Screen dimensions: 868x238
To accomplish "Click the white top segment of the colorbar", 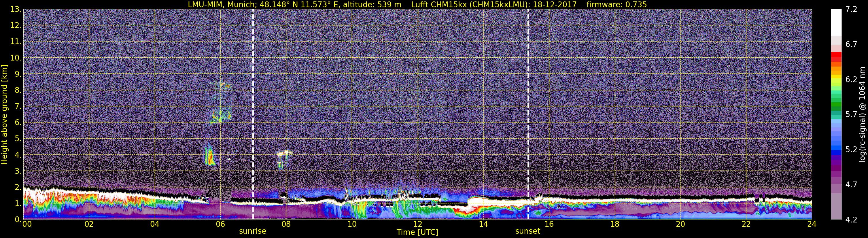I will point(836,22).
